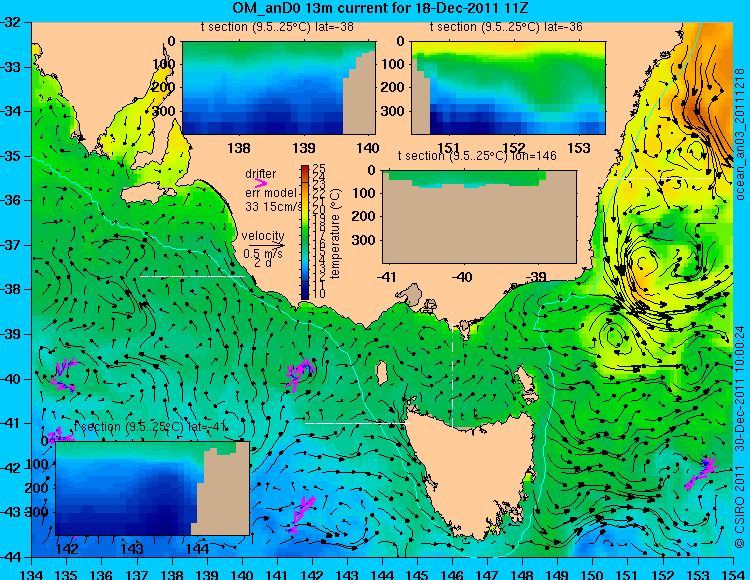This screenshot has height=580, width=750.
Task: Click the main longitude axis label 154
Action: click(733, 574)
